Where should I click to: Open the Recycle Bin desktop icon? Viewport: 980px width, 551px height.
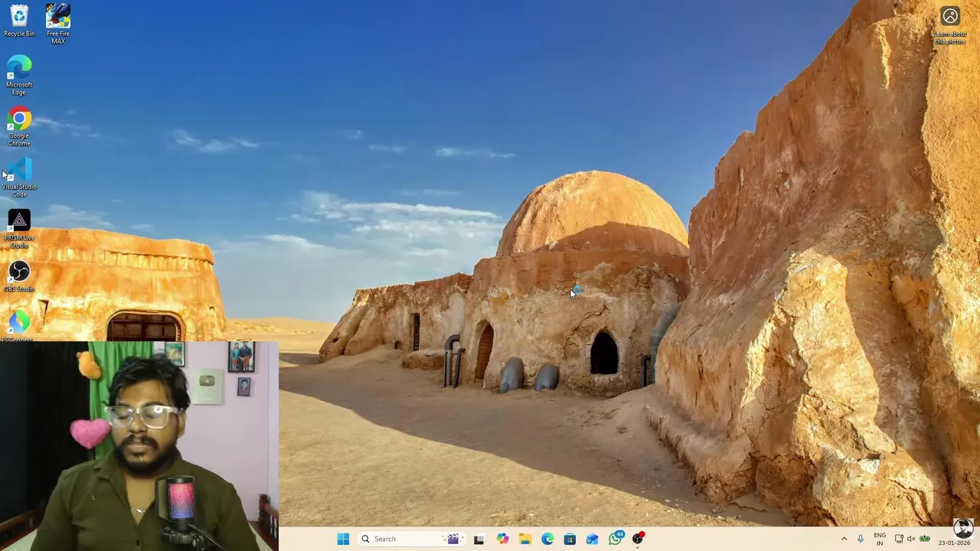coord(19,21)
